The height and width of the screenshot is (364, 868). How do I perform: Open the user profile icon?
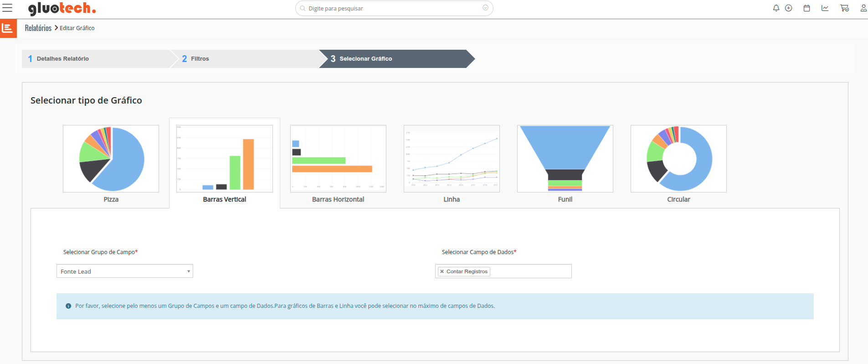[x=863, y=8]
